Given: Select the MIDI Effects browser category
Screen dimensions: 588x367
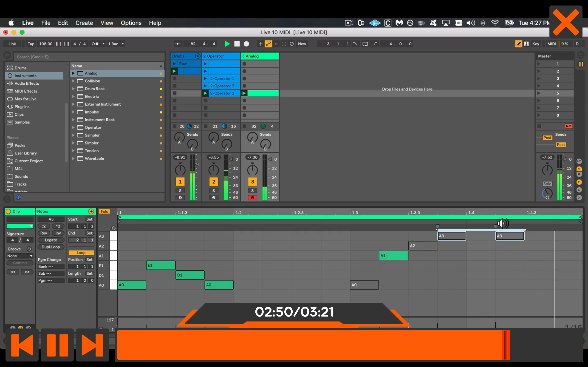Looking at the screenshot, I should click(26, 91).
